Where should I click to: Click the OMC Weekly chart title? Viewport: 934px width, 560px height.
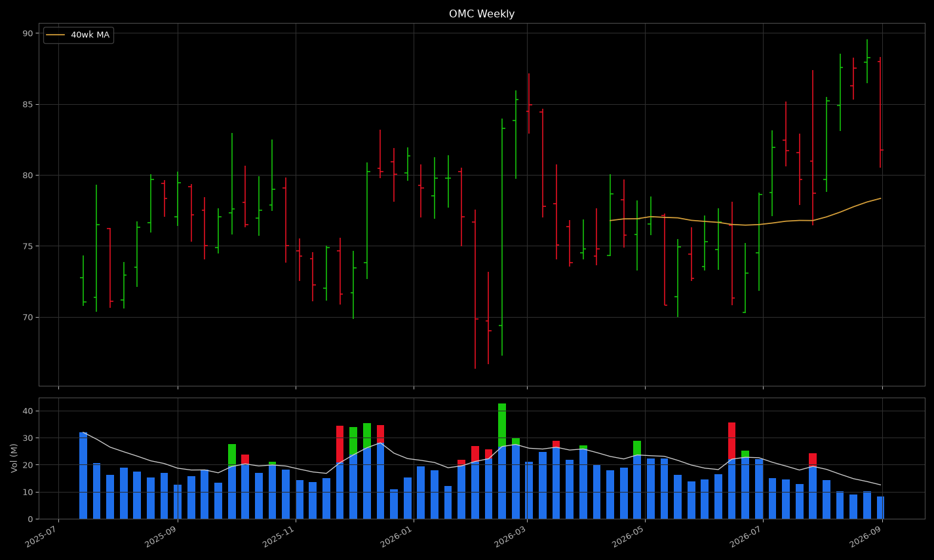pyautogui.click(x=482, y=14)
